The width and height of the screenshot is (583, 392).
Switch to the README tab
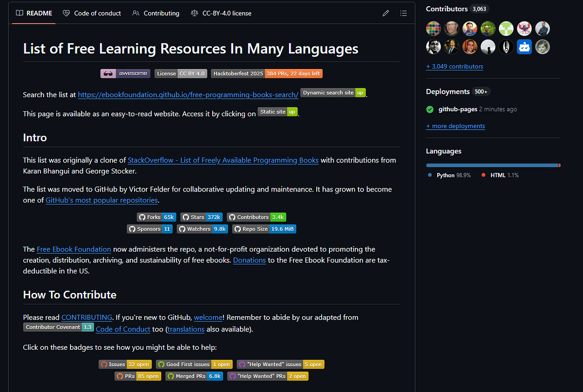coord(34,13)
